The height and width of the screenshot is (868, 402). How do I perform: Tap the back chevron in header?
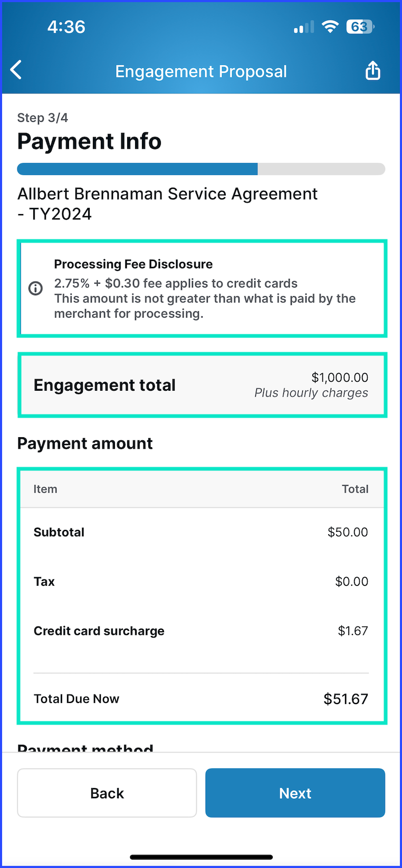[x=16, y=70]
